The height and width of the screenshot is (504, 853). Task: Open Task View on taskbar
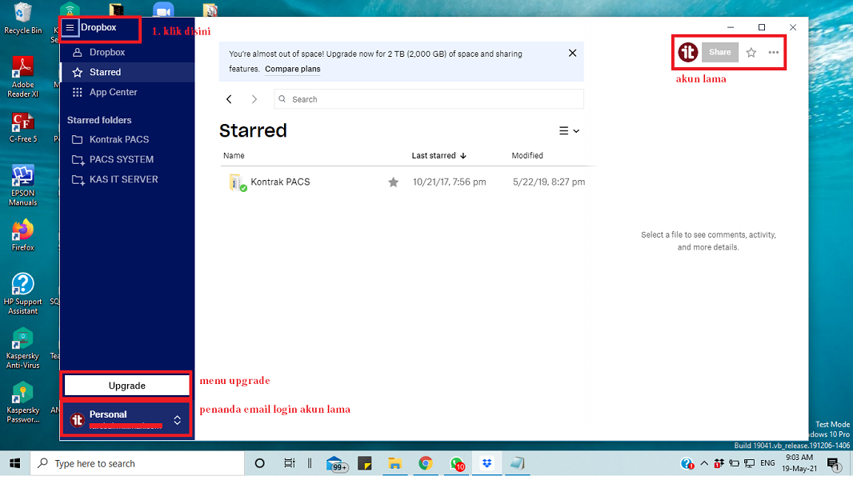click(290, 463)
